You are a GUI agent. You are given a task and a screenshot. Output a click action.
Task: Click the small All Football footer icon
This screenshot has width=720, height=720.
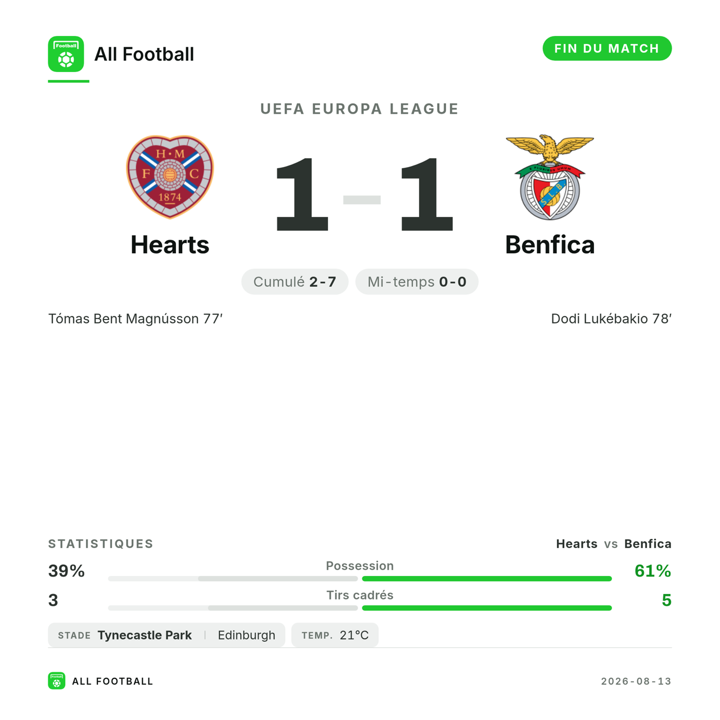[x=56, y=681]
